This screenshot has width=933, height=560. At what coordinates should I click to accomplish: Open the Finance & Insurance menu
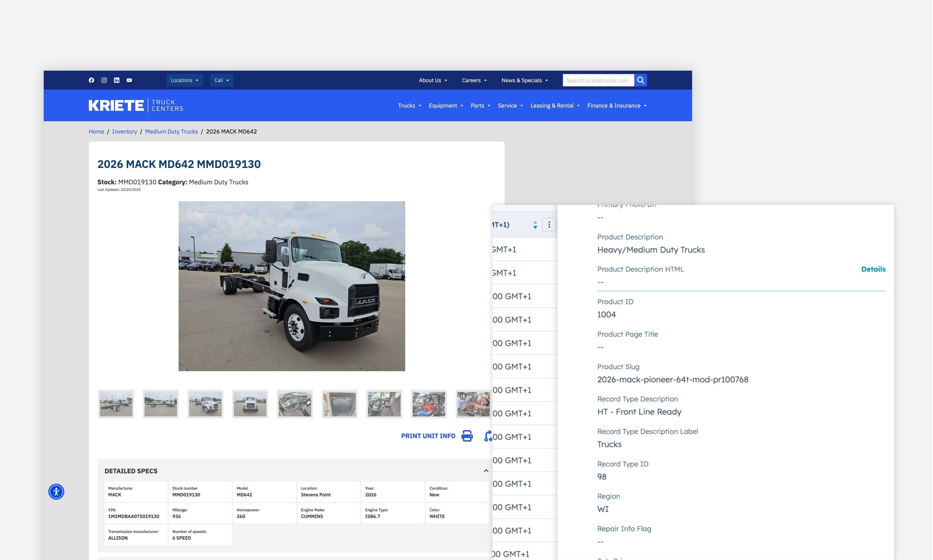616,106
